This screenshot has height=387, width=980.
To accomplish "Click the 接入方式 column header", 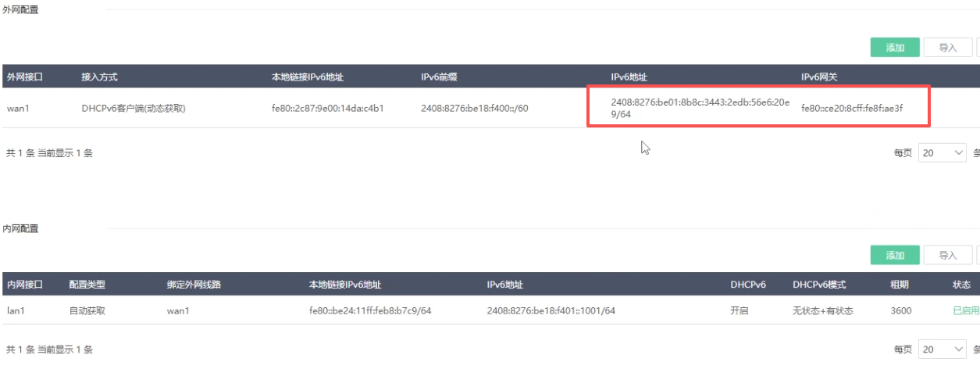I will click(x=99, y=77).
